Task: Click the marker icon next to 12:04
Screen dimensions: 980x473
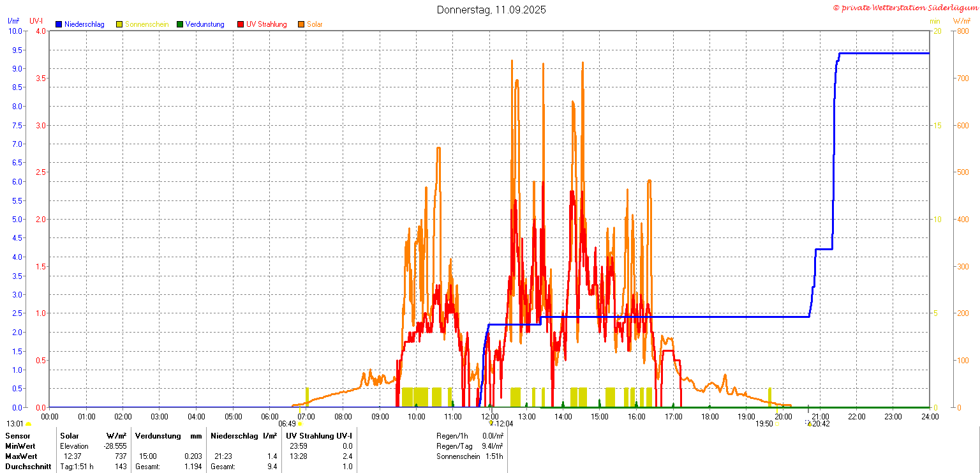Action: click(x=491, y=423)
